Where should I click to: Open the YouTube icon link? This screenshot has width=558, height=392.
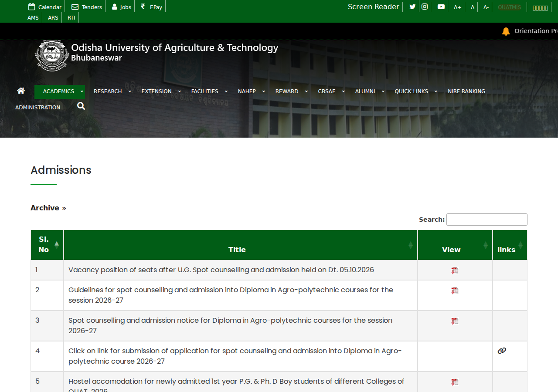coord(441,7)
